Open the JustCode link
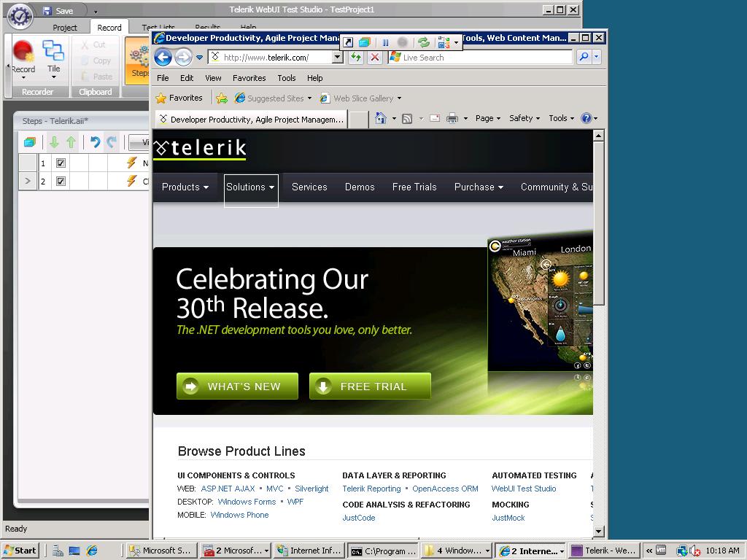The width and height of the screenshot is (747, 560). coord(359,518)
